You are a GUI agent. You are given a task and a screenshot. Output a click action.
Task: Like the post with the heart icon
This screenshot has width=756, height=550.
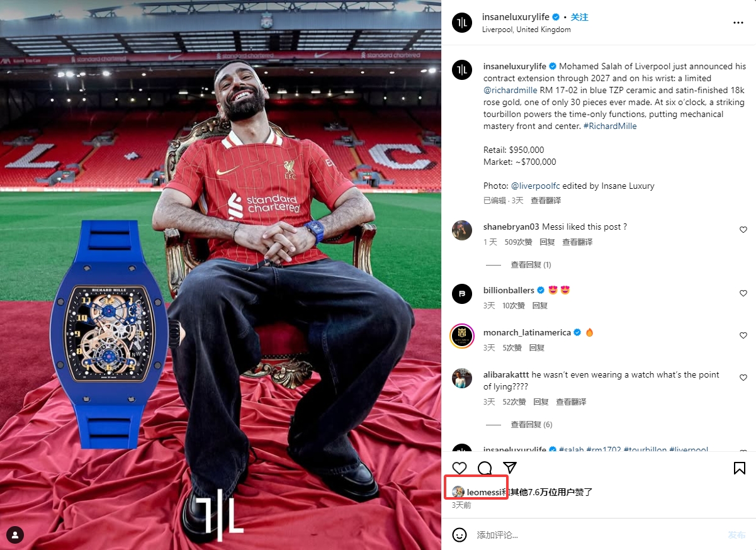[460, 468]
